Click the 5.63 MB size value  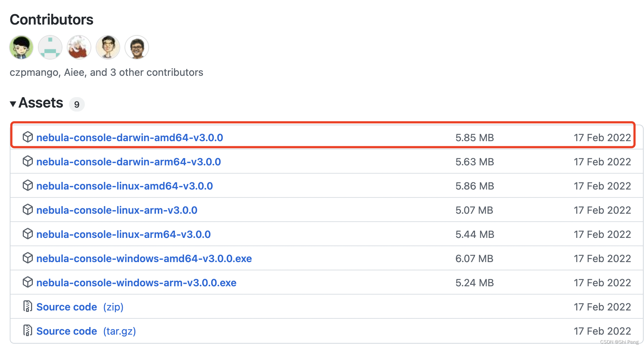pos(474,162)
